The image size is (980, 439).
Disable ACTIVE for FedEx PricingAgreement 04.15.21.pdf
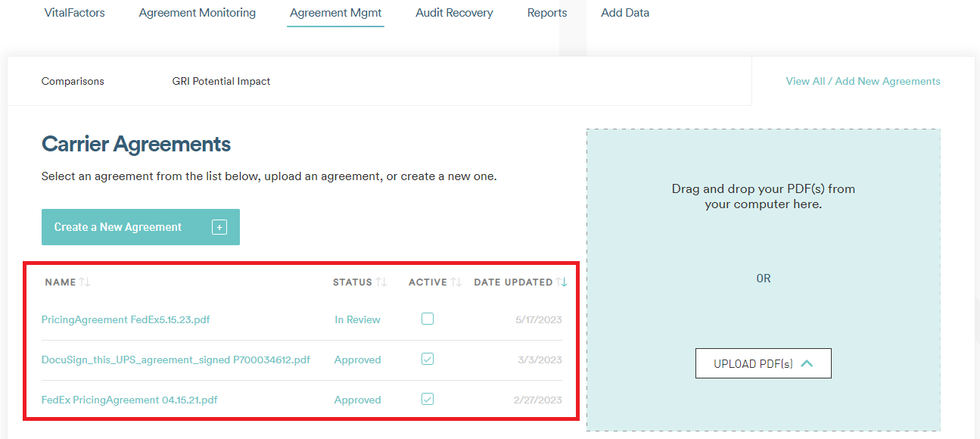click(x=428, y=399)
